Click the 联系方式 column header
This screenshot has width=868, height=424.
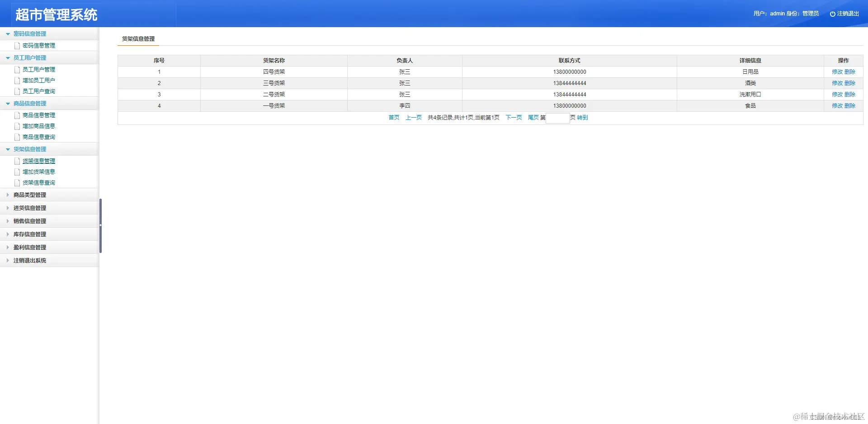coord(570,61)
